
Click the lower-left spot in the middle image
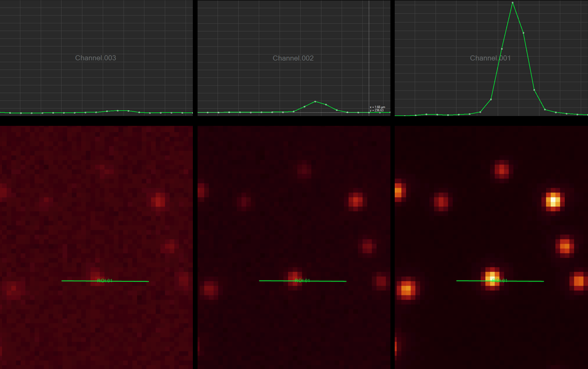(209, 289)
